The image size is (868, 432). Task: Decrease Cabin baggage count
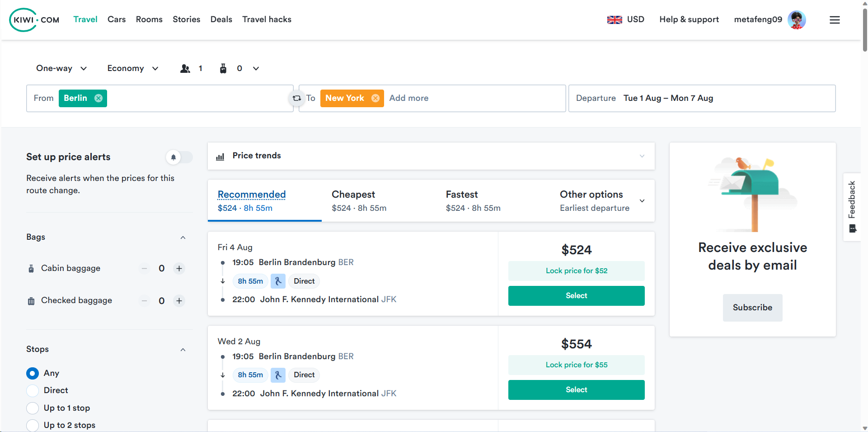pyautogui.click(x=144, y=268)
